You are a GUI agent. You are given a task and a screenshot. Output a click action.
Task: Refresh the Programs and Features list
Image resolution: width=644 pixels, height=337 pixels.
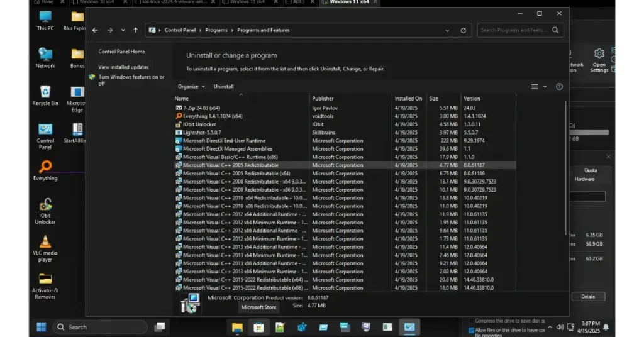click(464, 30)
